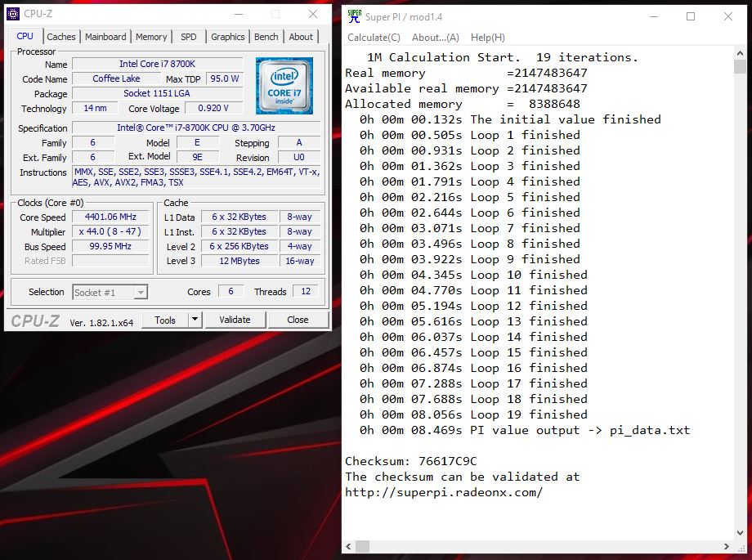This screenshot has width=752, height=560.
Task: Click the Core Speed value field
Action: click(110, 217)
